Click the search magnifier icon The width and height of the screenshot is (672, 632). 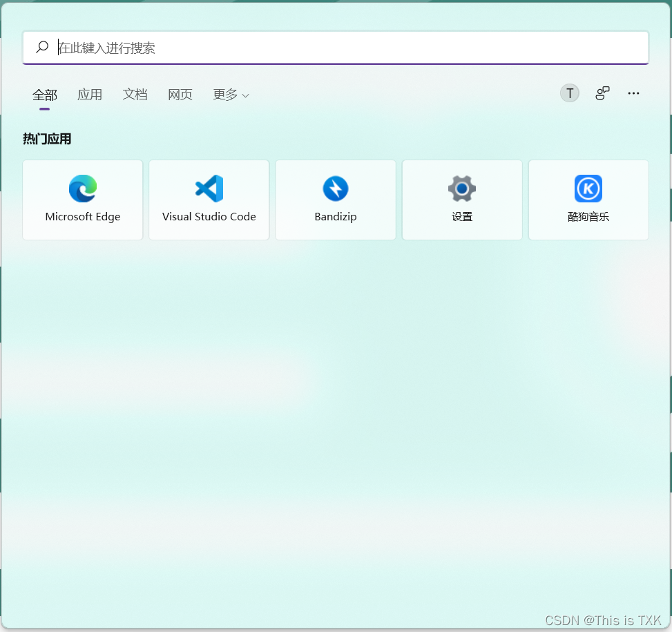tap(42, 47)
